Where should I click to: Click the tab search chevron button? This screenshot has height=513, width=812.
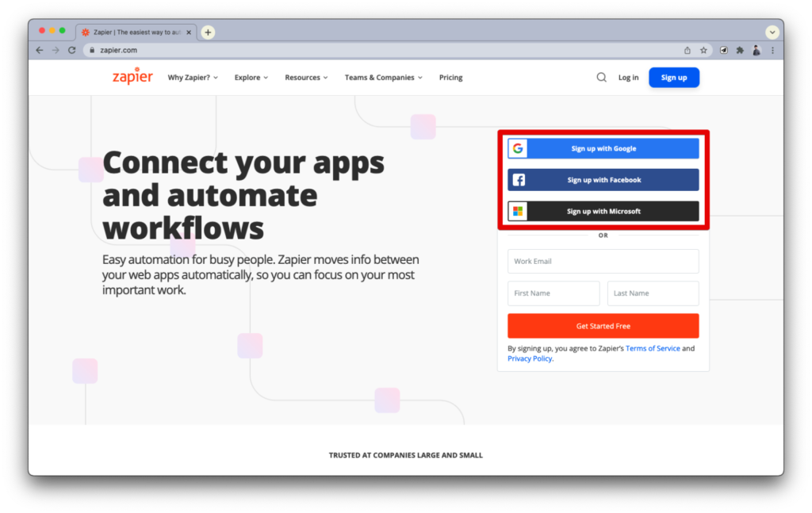click(x=772, y=32)
